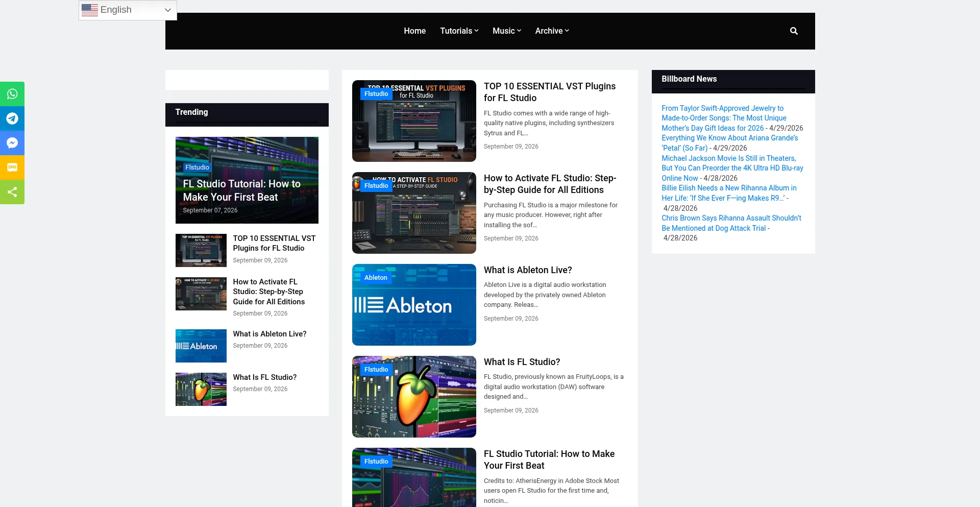This screenshot has width=980, height=507.
Task: Click VST Plugins excerpt starting 'FL Studio comes with'
Action: pyautogui.click(x=549, y=123)
